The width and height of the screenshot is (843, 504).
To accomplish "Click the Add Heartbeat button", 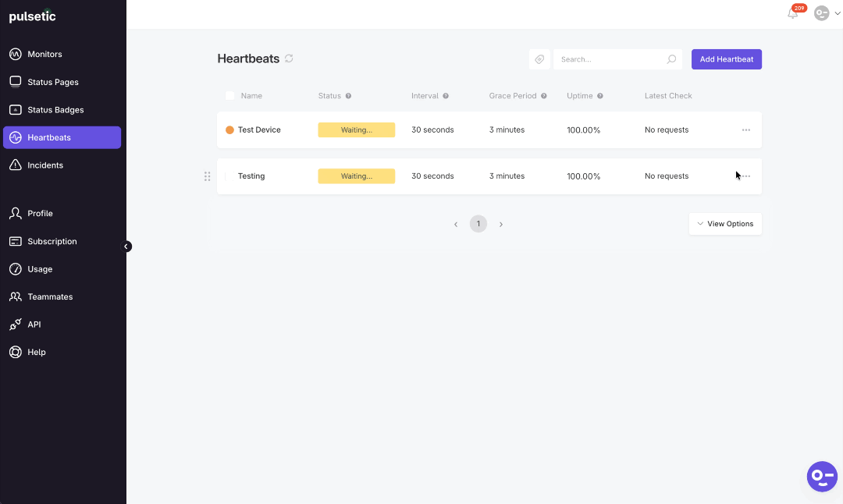I will (726, 59).
